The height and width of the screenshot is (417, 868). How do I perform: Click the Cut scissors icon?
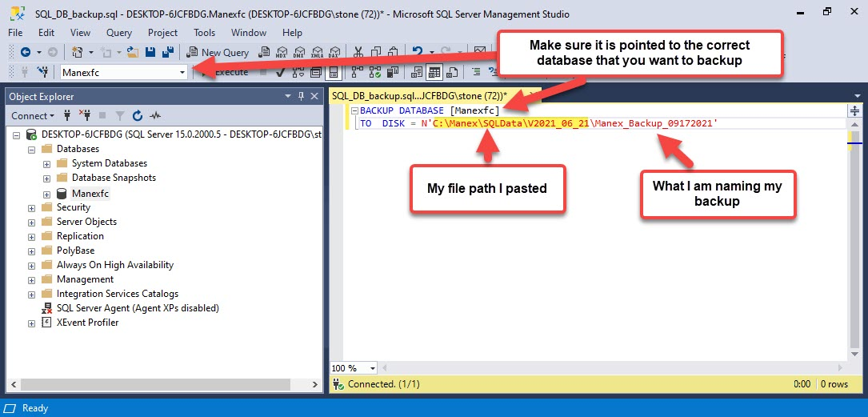click(x=358, y=53)
